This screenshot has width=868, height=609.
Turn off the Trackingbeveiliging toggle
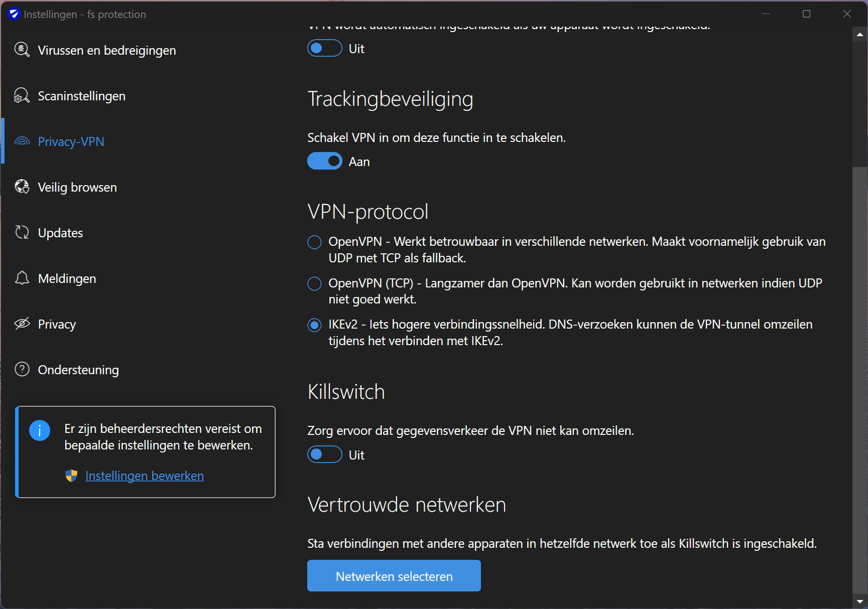pyautogui.click(x=325, y=161)
